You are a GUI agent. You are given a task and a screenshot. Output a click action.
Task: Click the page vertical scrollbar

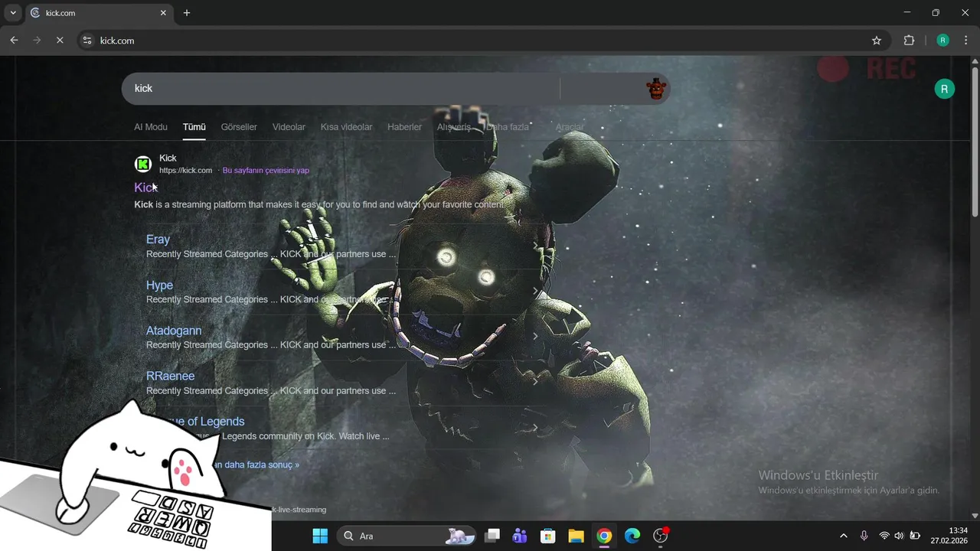pyautogui.click(x=975, y=142)
